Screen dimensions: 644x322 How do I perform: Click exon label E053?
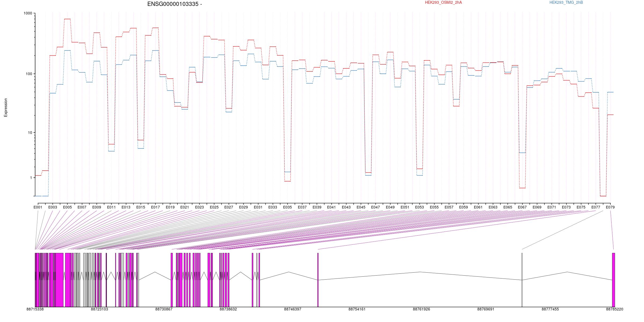[419, 207]
